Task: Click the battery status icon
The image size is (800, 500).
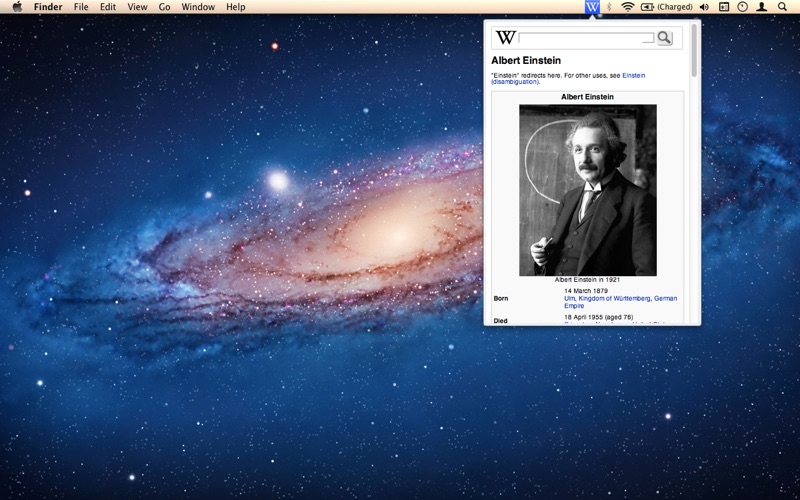Action: click(647, 7)
